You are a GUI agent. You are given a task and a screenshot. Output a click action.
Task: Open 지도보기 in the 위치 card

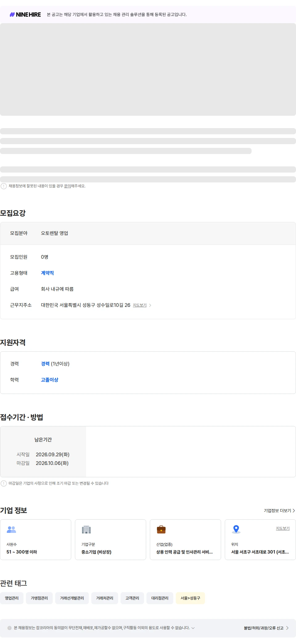pos(283,529)
